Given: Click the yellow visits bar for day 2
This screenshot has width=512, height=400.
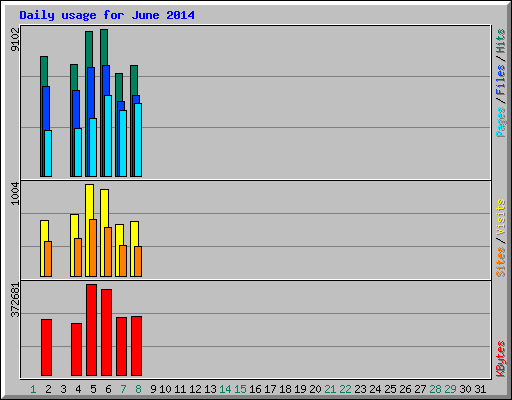Looking at the screenshot, I should 42,248.
